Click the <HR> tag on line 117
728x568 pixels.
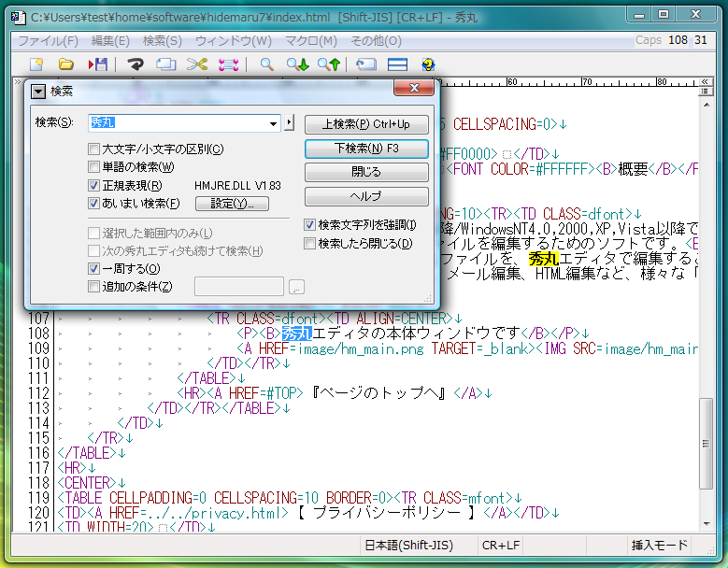point(73,468)
